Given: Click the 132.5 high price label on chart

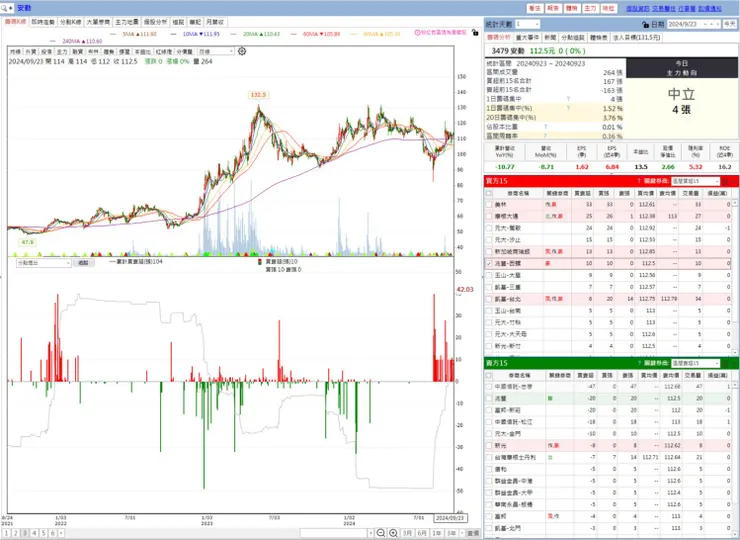Looking at the screenshot, I should coord(258,95).
